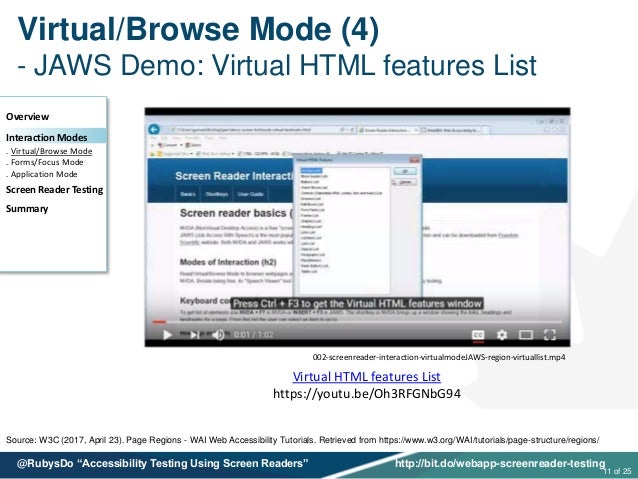Click the 'Modes of Interaction (h2)' heading
Viewport: 638px width, 479px height.
228,262
